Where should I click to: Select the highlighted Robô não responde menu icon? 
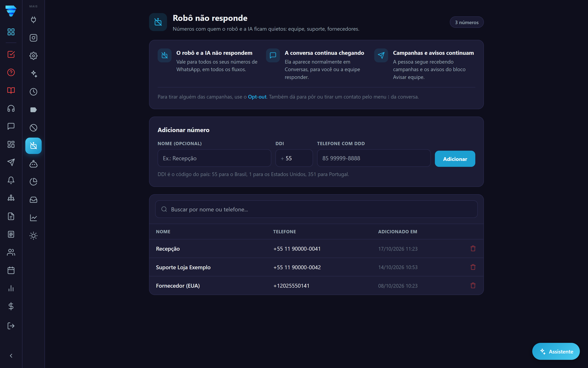click(x=33, y=146)
